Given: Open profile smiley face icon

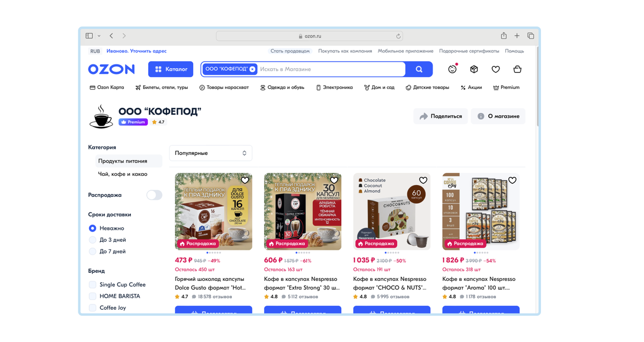Looking at the screenshot, I should (452, 69).
